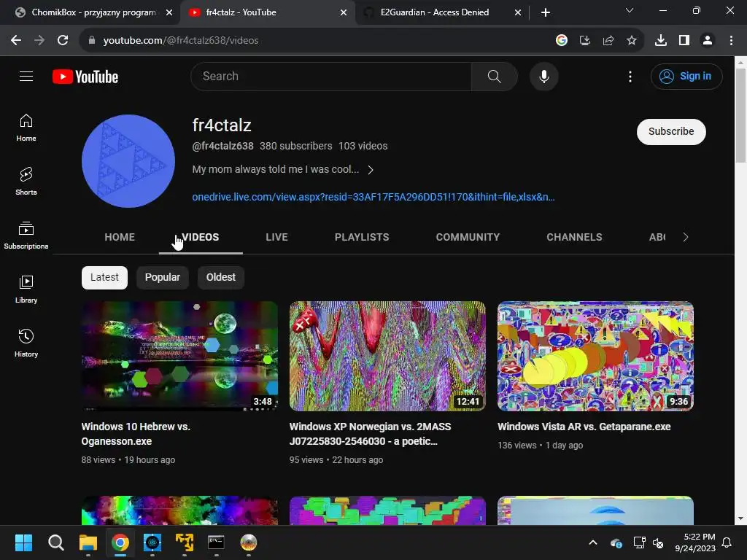Open Windows Vista AR vs. Getaparane.exe title
The image size is (747, 560).
[x=584, y=427]
